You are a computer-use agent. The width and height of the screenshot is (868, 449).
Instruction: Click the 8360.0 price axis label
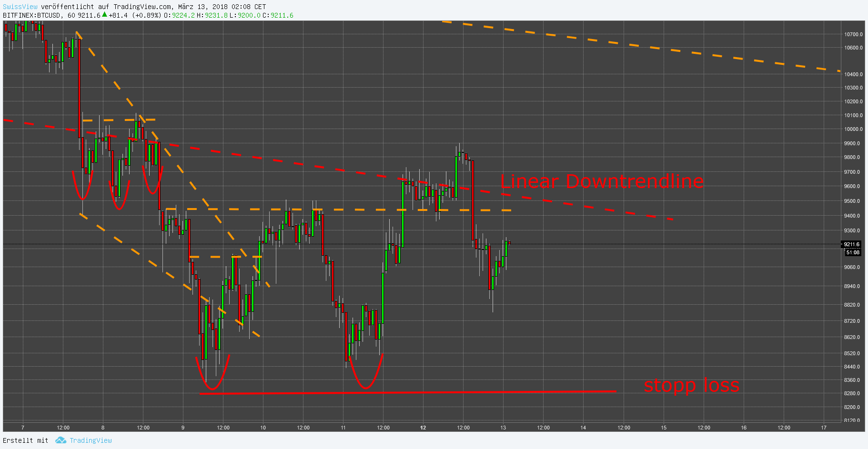click(852, 380)
